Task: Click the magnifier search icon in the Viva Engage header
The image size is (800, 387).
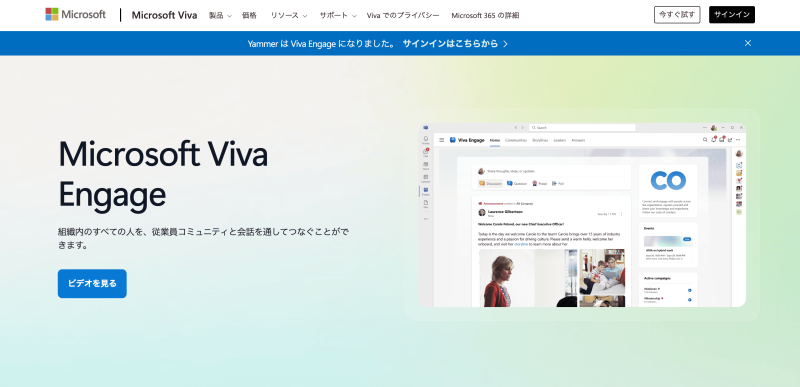Action: click(705, 140)
